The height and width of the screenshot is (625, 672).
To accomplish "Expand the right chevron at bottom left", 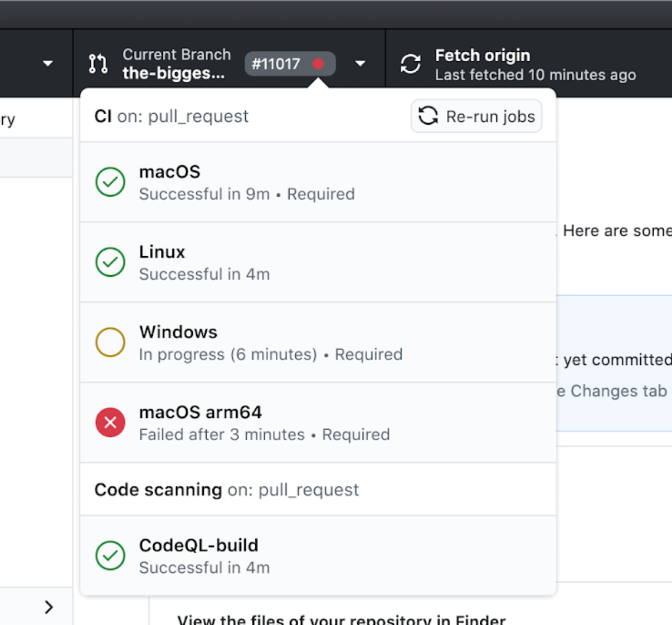I will coord(49,607).
